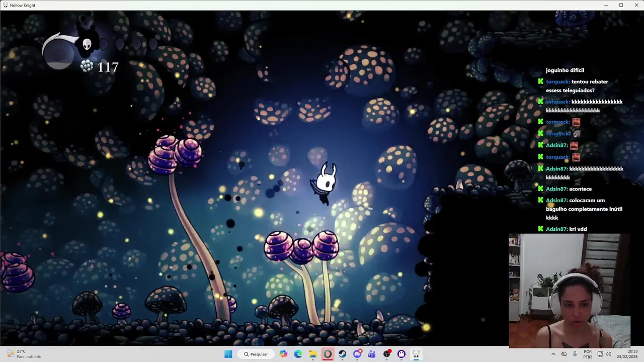644x362 pixels.
Task: Open the Windows Start menu
Action: (x=228, y=354)
